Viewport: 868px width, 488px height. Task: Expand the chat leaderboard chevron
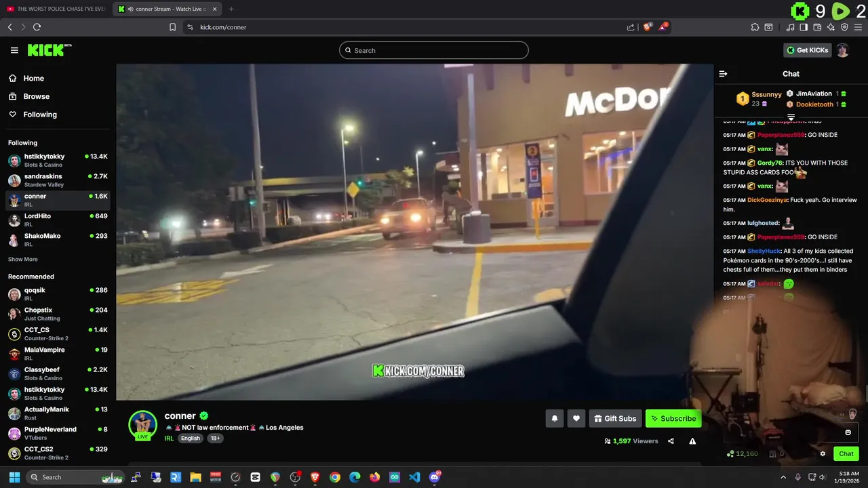coord(791,117)
